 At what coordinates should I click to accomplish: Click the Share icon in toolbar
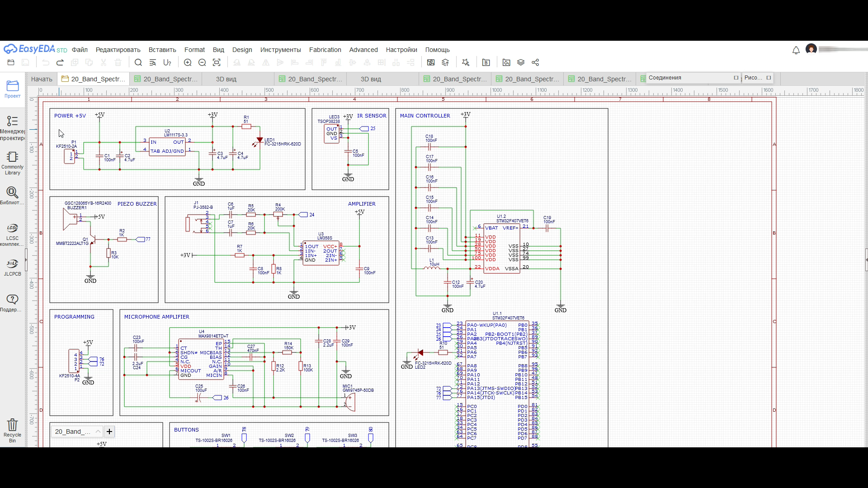(535, 62)
